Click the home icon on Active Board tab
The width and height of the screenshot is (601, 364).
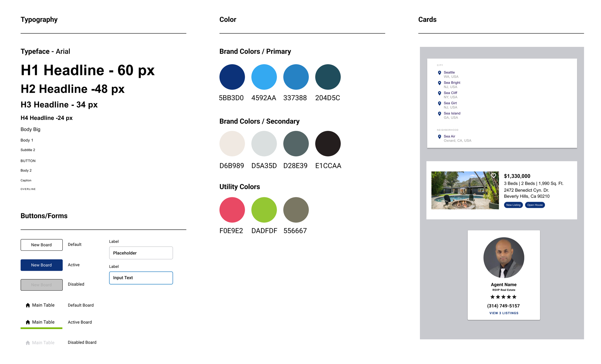point(28,322)
